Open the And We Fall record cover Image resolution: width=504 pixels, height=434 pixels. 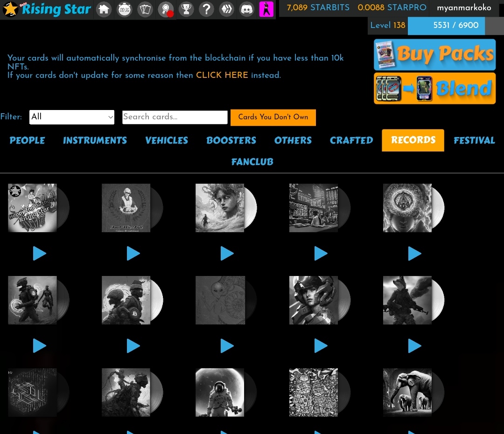(126, 208)
